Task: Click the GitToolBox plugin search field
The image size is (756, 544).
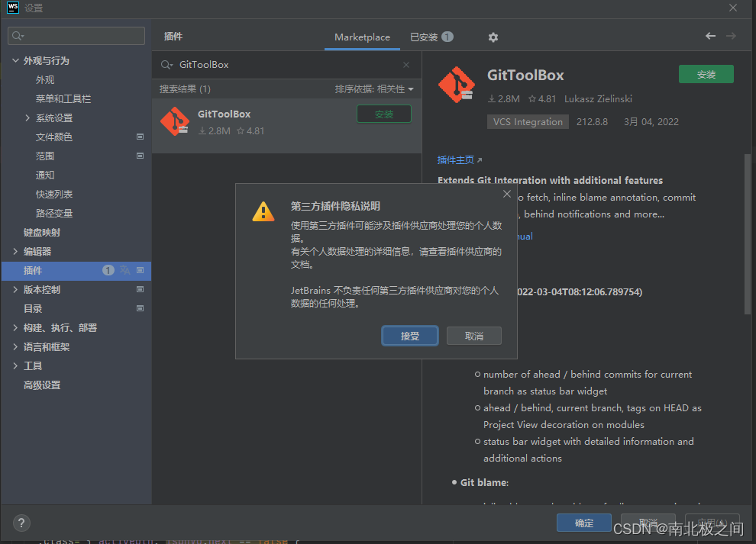Action: click(287, 65)
